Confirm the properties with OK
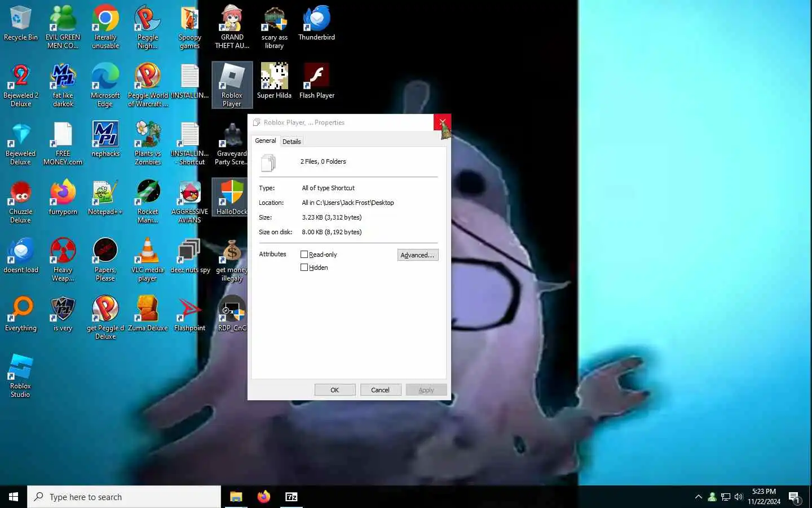This screenshot has height=508, width=812. [335, 390]
